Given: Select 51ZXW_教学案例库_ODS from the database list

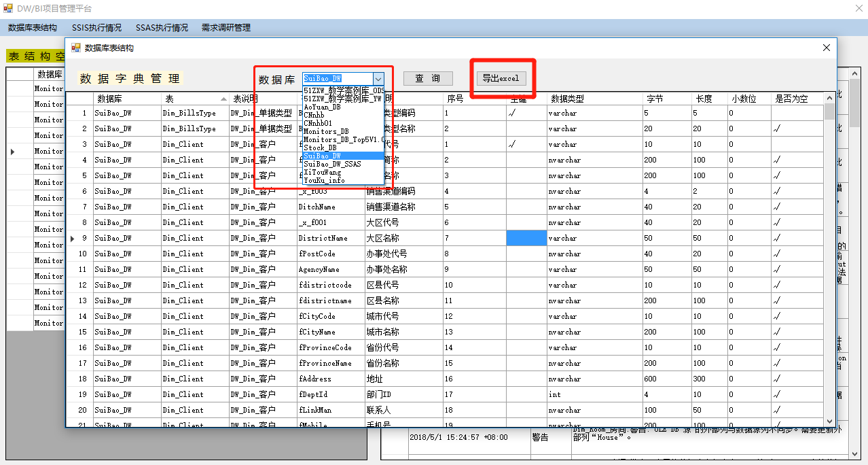Looking at the screenshot, I should tap(344, 90).
